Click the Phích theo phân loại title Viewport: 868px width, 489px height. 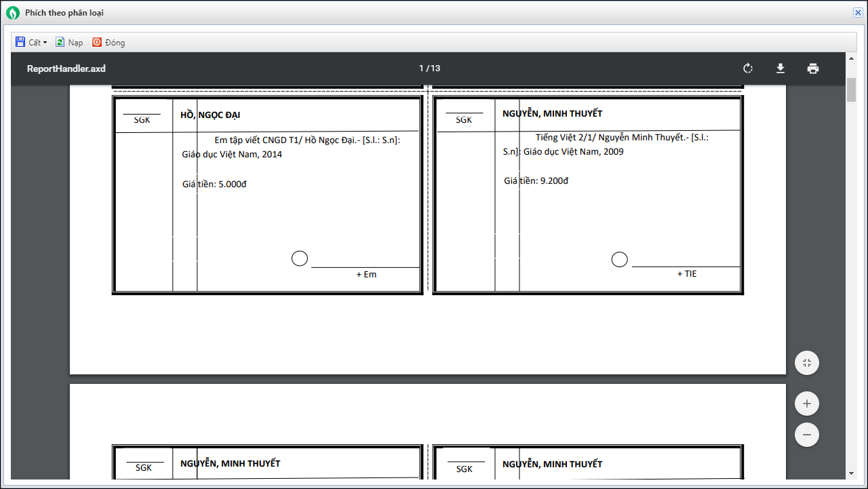click(64, 13)
